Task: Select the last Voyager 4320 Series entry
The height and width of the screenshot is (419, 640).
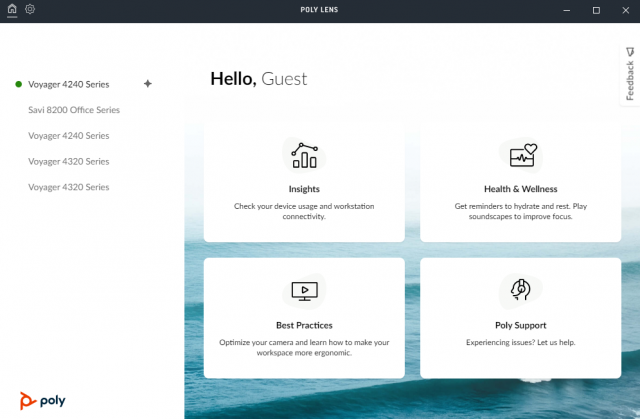Action: tap(69, 187)
